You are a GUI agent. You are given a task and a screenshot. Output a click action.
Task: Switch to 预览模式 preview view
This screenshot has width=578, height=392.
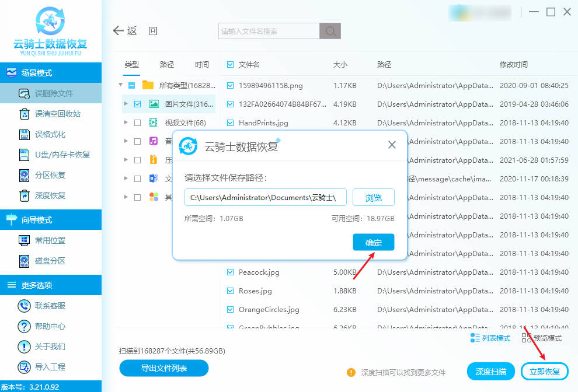tap(541, 338)
